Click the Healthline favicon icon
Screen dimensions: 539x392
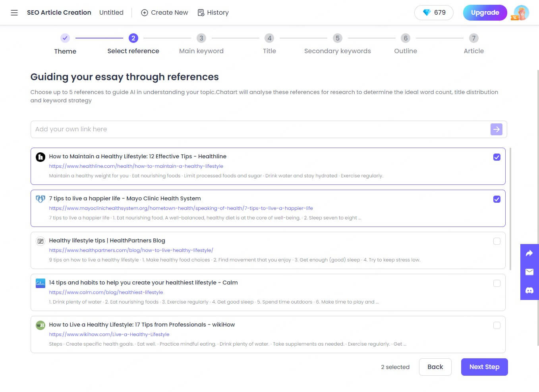click(41, 157)
